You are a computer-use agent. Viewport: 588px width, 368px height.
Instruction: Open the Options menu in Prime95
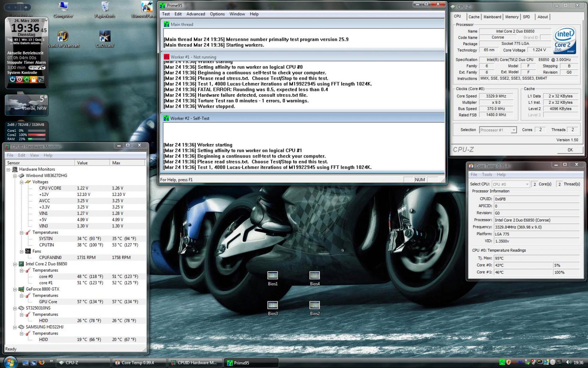click(x=217, y=14)
